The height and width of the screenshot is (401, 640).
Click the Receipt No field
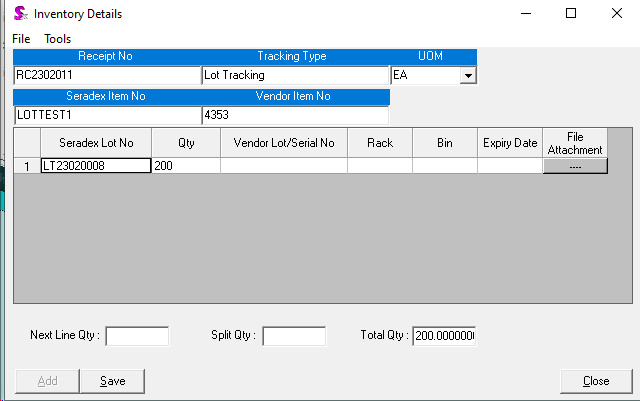tap(107, 75)
